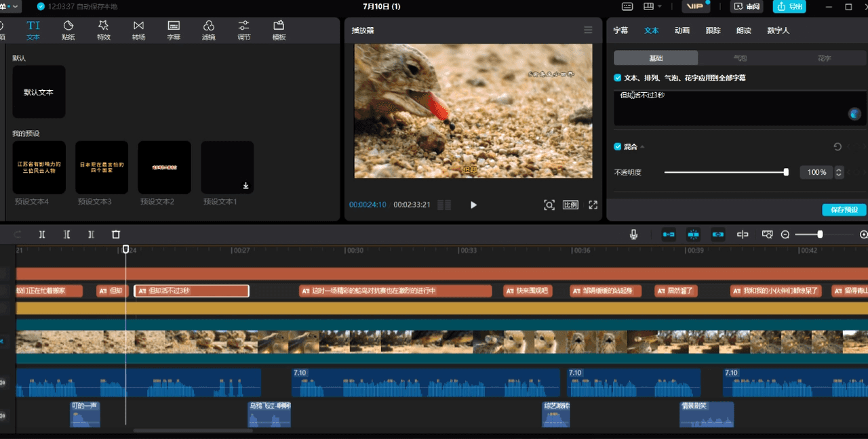Toggle the 混合 blend checkbox
This screenshot has height=439, width=868.
tap(618, 146)
